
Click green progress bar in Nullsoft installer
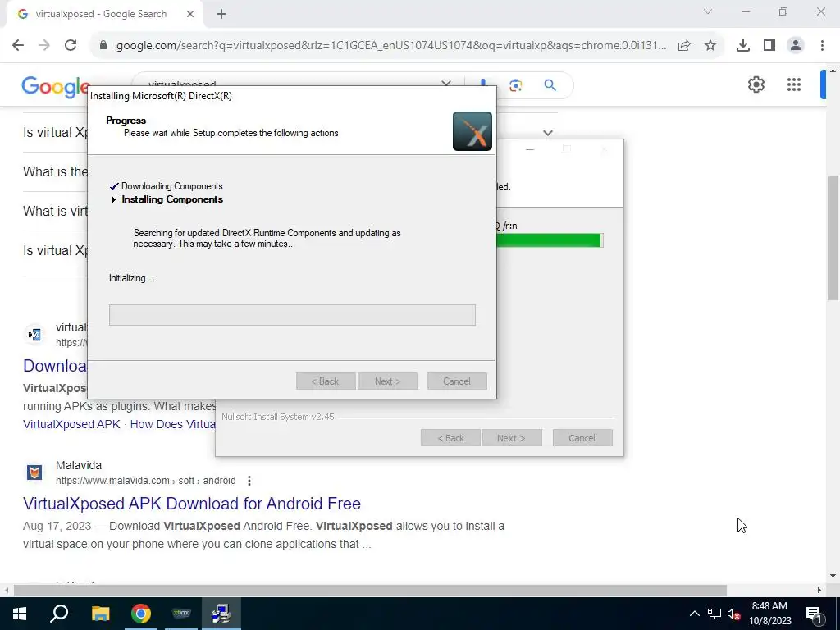550,240
